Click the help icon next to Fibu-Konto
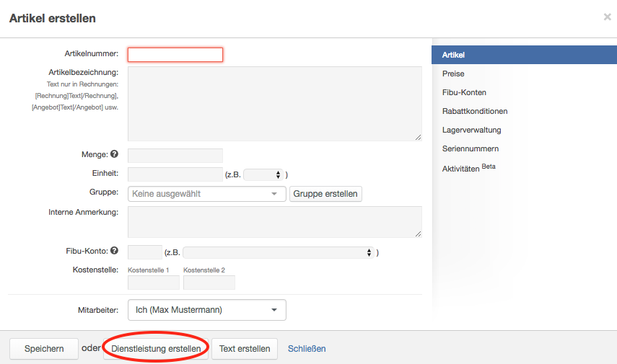Screen dimensions: 617x364 click(114, 250)
